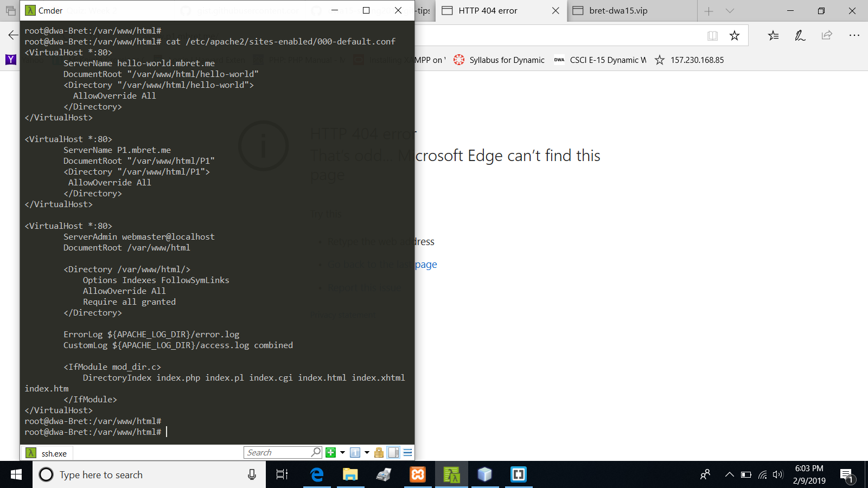This screenshot has height=488, width=868.
Task: Open the Wi-Fi network tray icon
Action: (762, 475)
